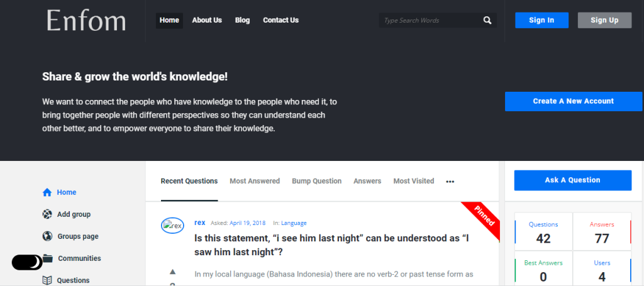Open rex's avatar image
This screenshot has height=286, width=644.
[x=172, y=225]
